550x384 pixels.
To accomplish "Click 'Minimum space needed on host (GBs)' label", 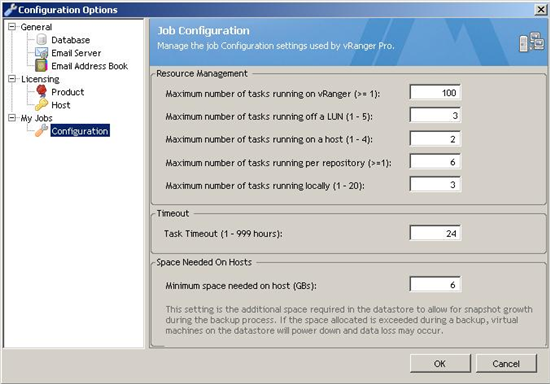I will (241, 286).
